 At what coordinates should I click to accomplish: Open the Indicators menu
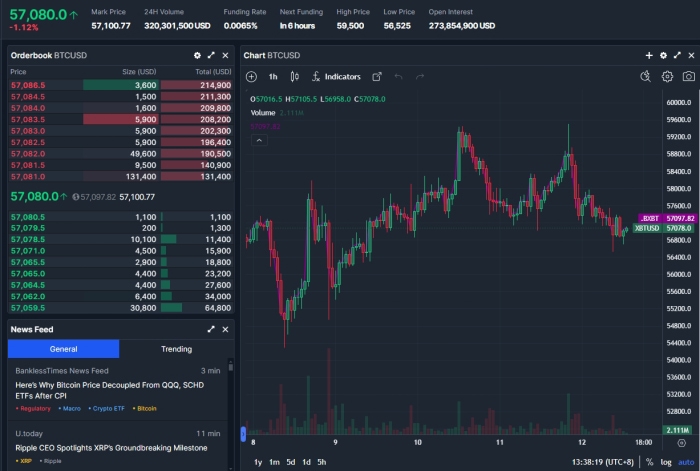click(x=336, y=76)
